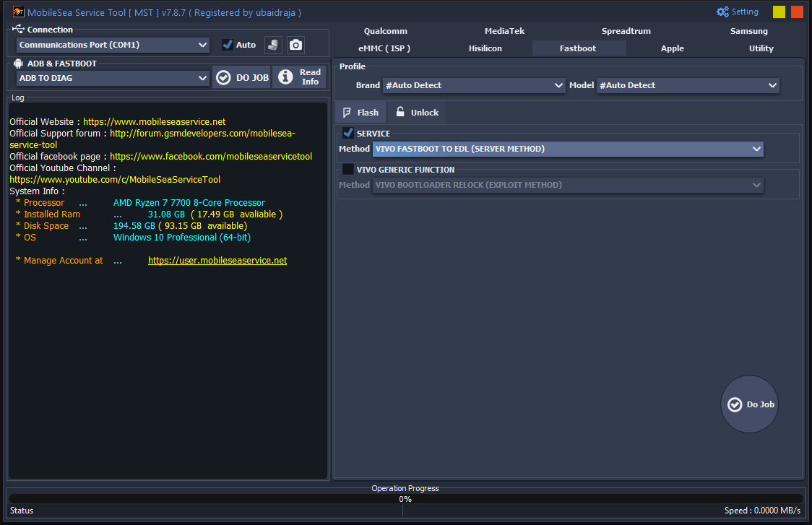Select the Unlock tab with padlock icon
The height and width of the screenshot is (525, 812).
[x=416, y=112]
